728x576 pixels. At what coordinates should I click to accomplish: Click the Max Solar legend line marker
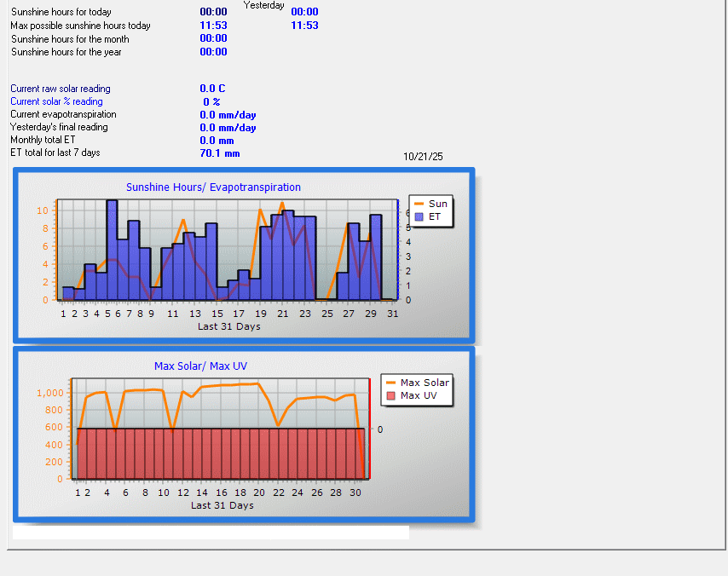[x=390, y=383]
